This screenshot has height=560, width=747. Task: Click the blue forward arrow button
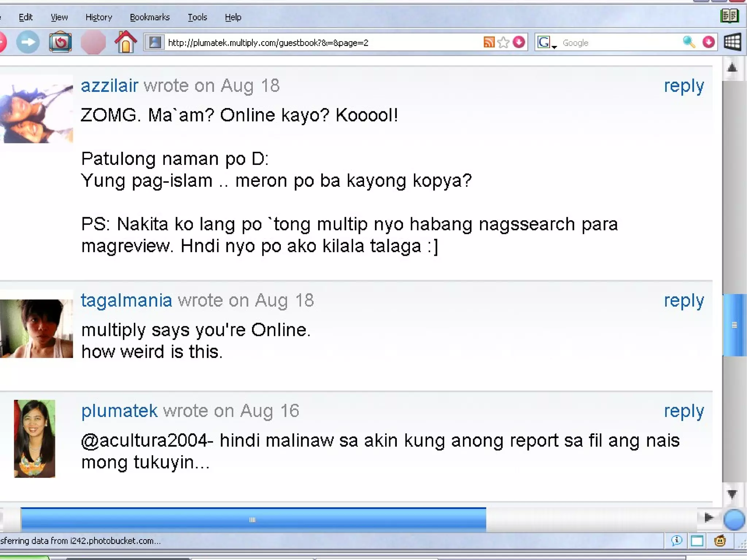click(x=28, y=42)
